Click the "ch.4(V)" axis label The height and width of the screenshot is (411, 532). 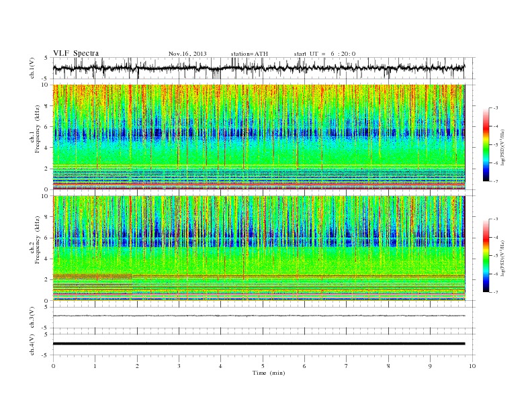32,345
